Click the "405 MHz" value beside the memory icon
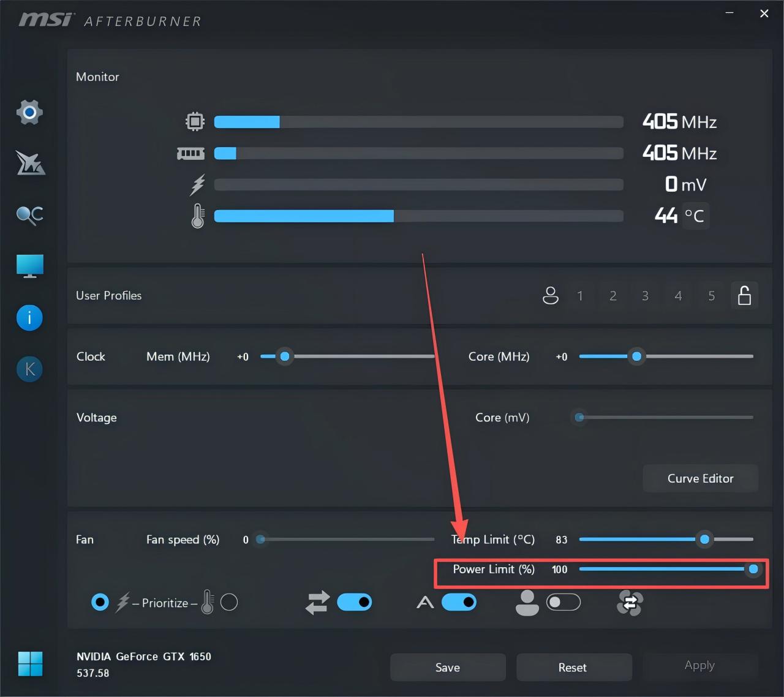This screenshot has height=697, width=784. coord(679,153)
